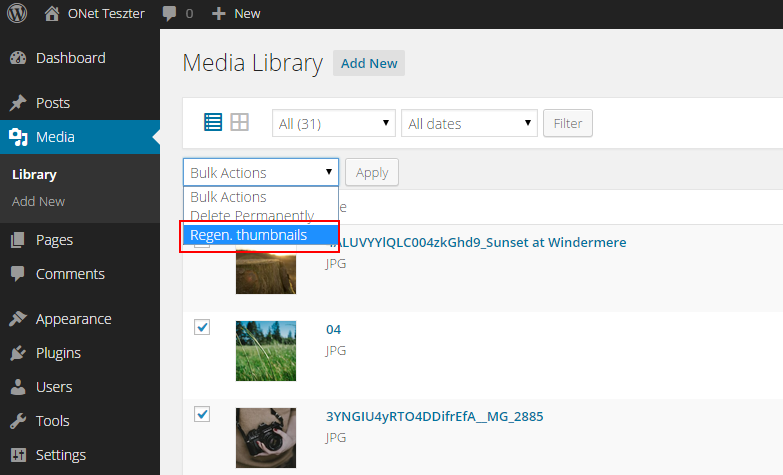
Task: Switch to list view icon
Action: pos(213,122)
